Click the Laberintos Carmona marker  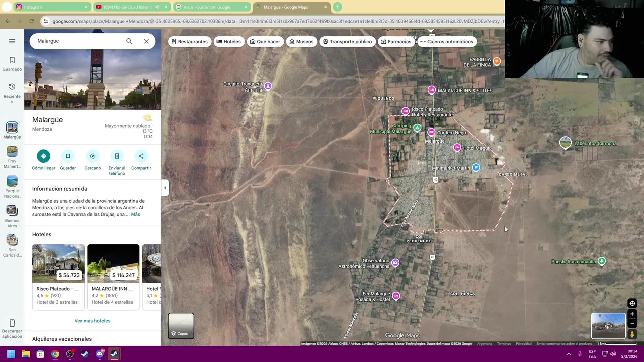pos(566,143)
